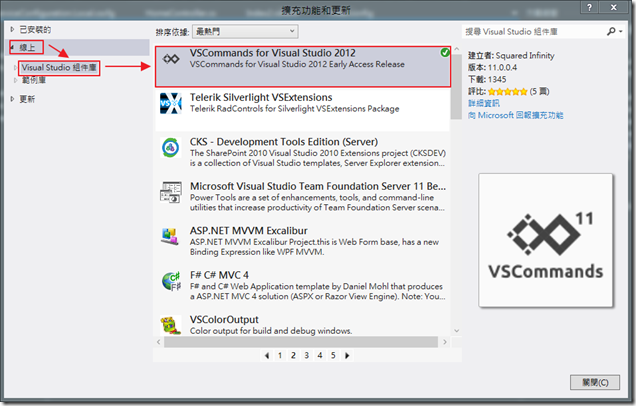Expand the 範例庫 node arrow
Image resolution: width=636 pixels, height=406 pixels.
click(x=15, y=80)
